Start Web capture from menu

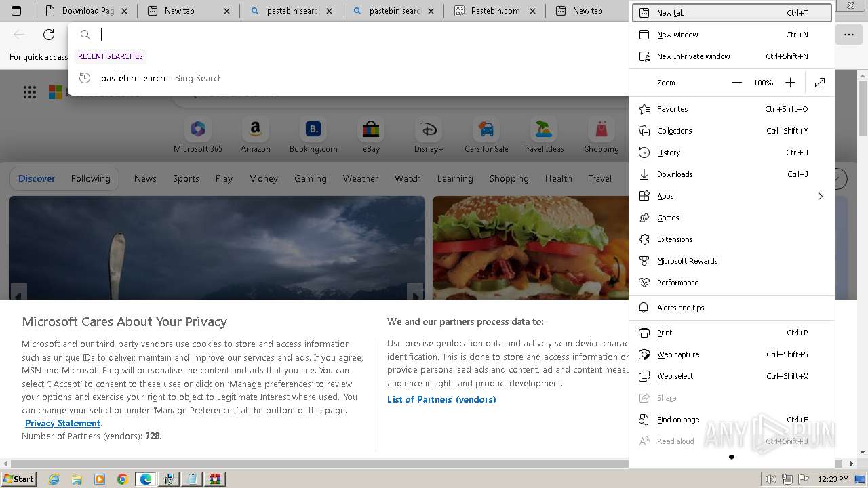tap(732, 354)
